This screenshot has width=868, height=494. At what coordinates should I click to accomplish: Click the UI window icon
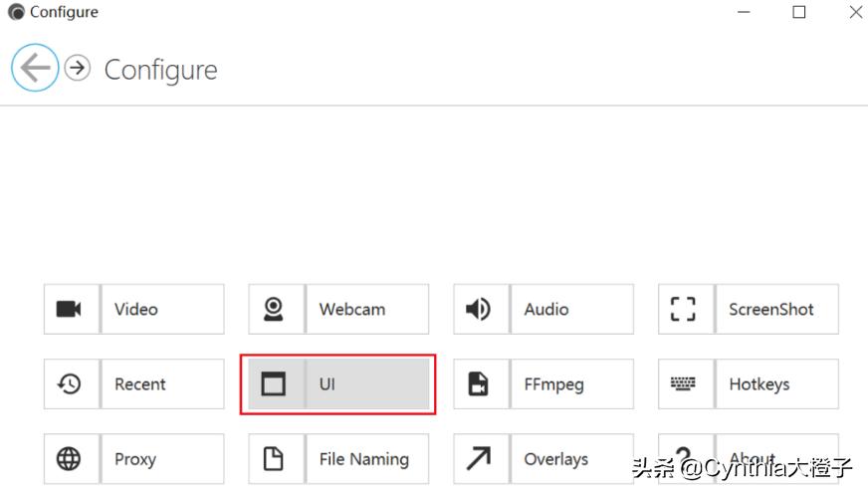[274, 384]
